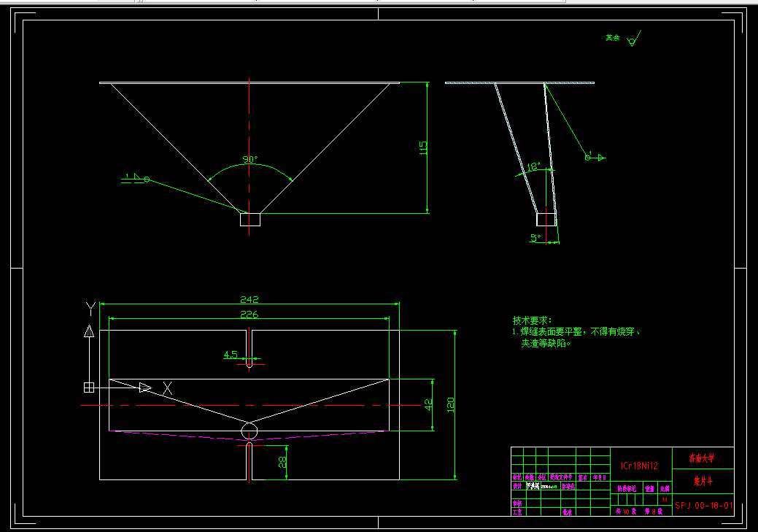Select the 工艺 title block cell
The width and height of the screenshot is (758, 532).
[x=517, y=512]
